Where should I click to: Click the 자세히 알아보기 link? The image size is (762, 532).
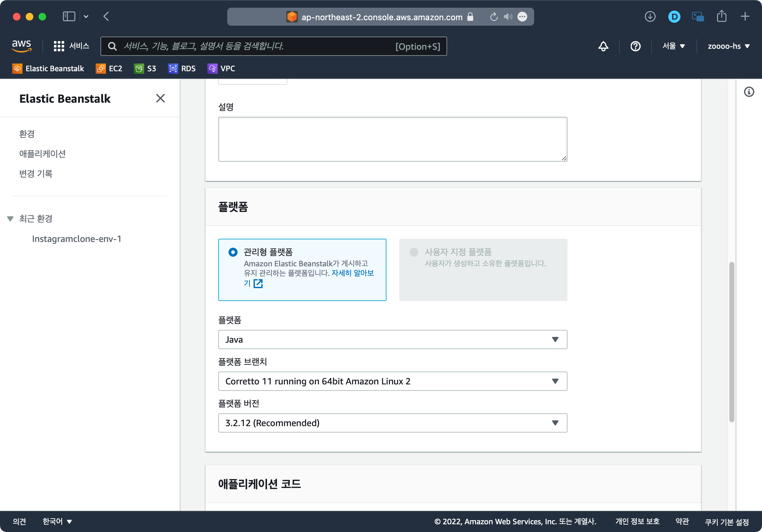[x=352, y=273]
